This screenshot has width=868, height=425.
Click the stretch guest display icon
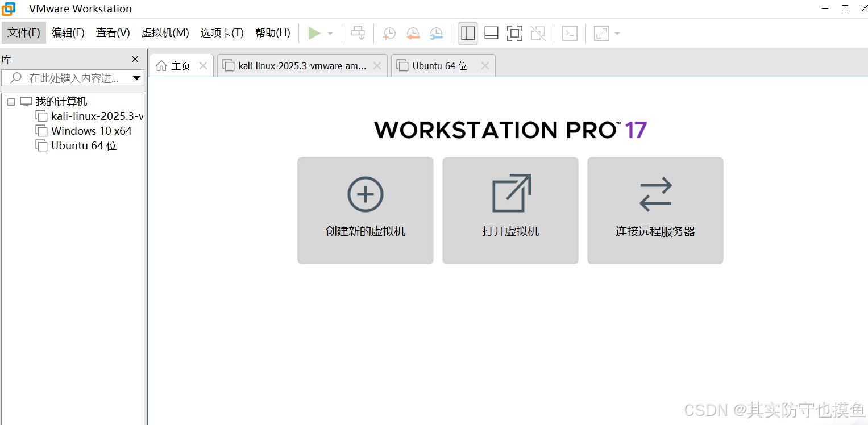pyautogui.click(x=601, y=33)
